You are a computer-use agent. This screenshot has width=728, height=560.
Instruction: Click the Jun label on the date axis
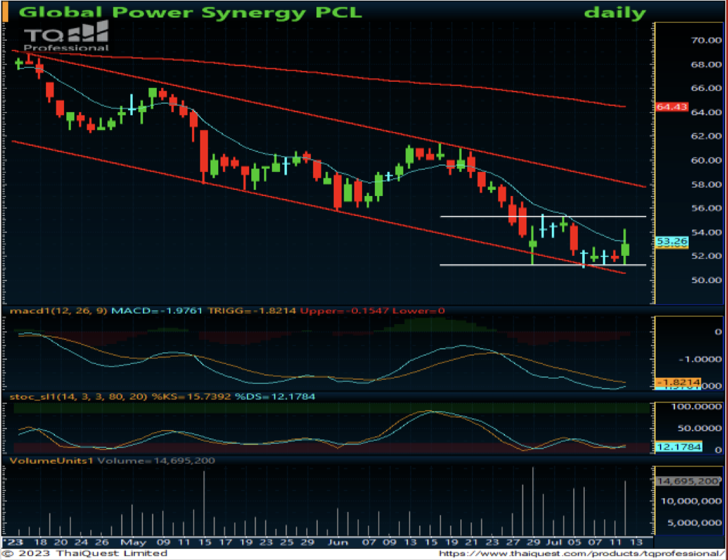pos(338,542)
